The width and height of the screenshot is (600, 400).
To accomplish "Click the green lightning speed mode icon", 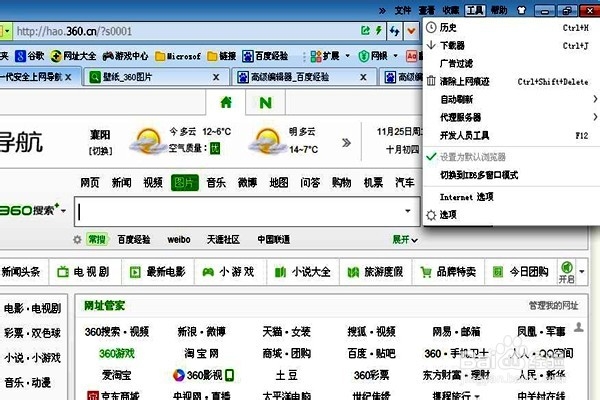I will click(x=379, y=31).
